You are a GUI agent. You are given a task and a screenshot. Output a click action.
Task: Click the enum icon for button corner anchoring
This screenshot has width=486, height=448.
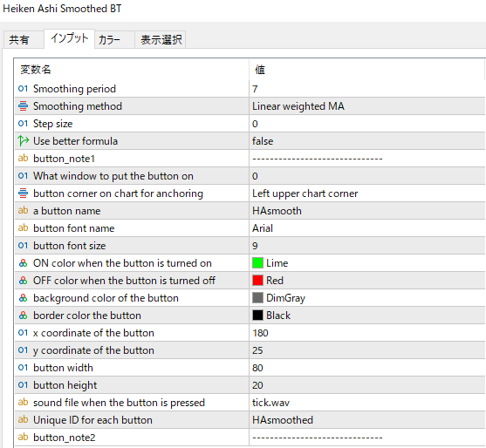23,193
